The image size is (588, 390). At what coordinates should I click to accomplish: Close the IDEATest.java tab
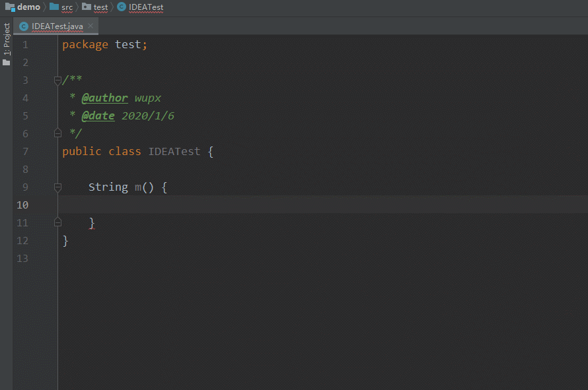(x=91, y=26)
